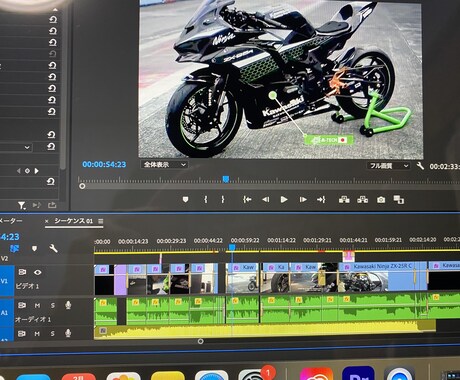Click the filter funnel icon in Effect Controls
This screenshot has height=380, width=460.
pyautogui.click(x=21, y=205)
